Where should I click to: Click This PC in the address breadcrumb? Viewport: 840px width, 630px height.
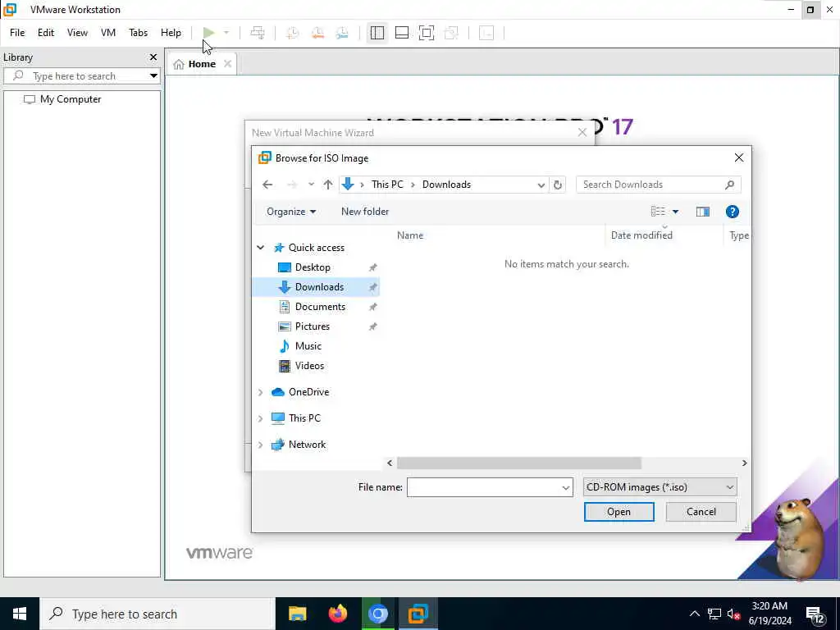click(x=387, y=185)
